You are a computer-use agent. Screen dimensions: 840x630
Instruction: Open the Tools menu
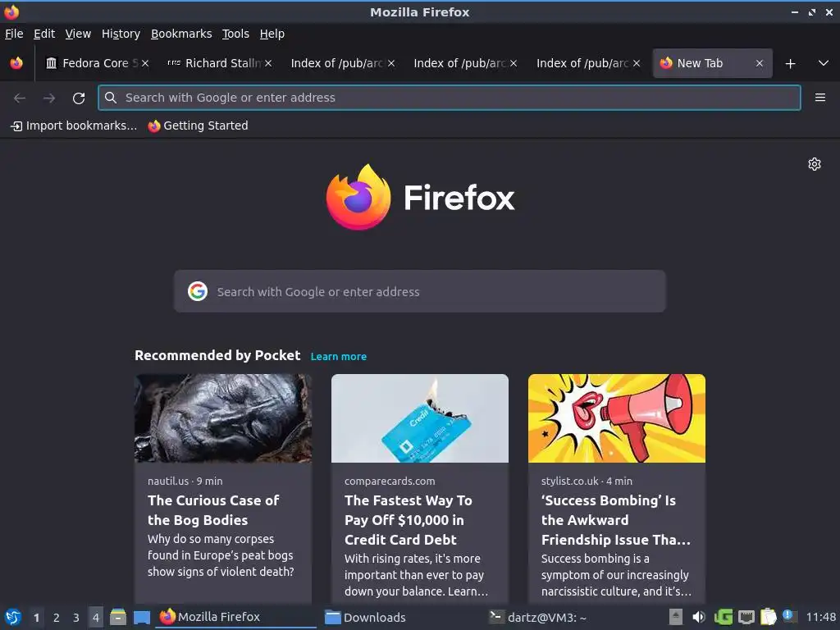click(x=235, y=34)
